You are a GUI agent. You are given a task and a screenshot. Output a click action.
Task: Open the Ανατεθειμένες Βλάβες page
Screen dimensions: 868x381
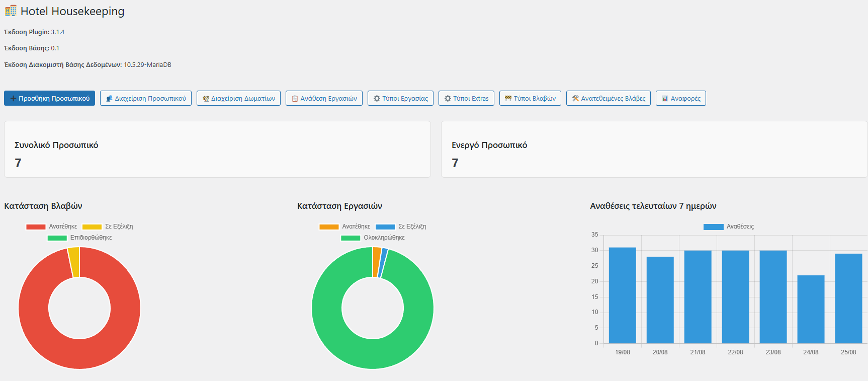coord(608,99)
